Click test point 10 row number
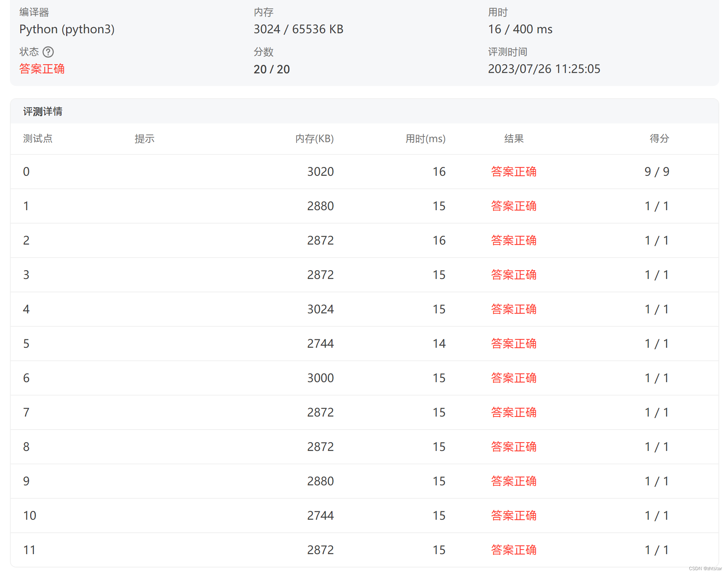 pyautogui.click(x=30, y=516)
